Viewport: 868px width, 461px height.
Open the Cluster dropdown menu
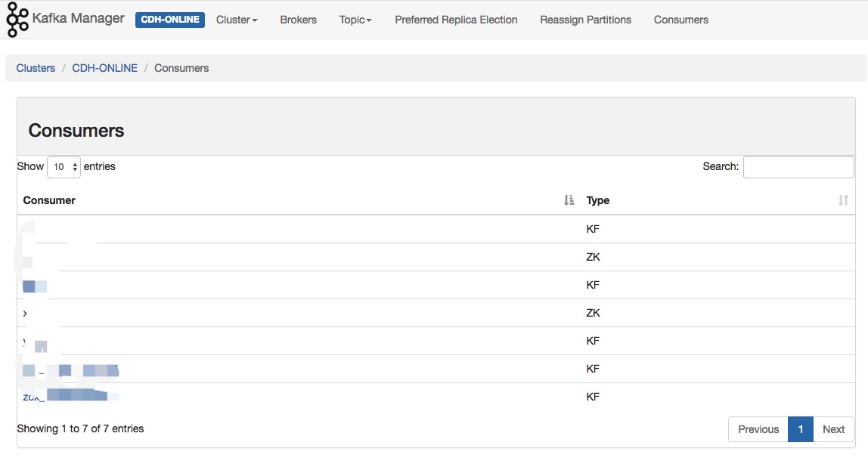pyautogui.click(x=237, y=20)
